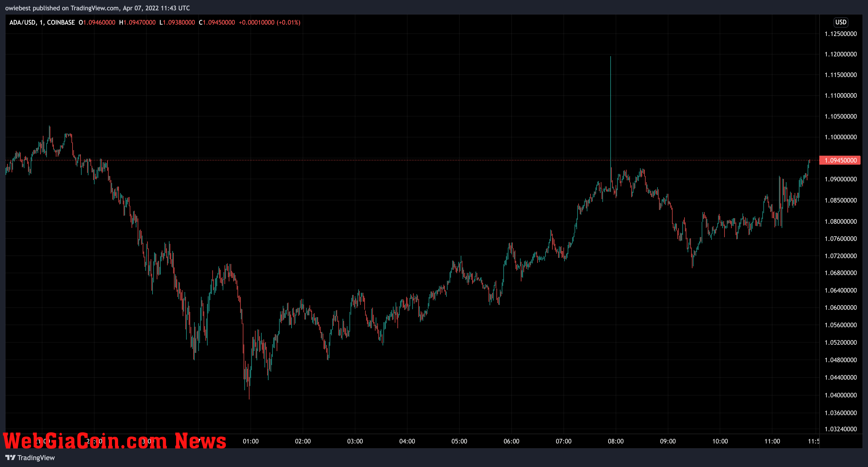Click price axis label 1.05200000

(x=841, y=343)
